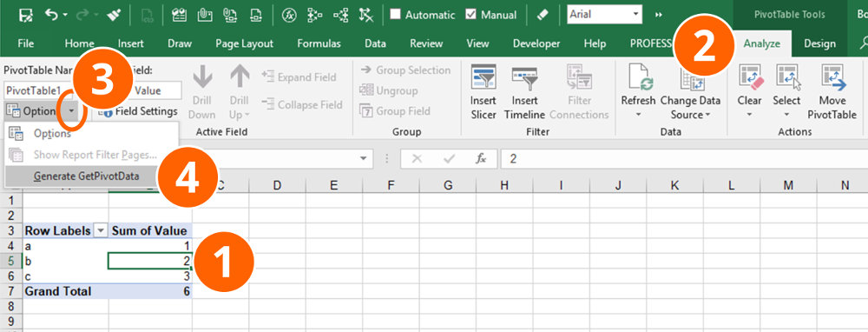Click the formula bar Enter checkmark icon

449,159
